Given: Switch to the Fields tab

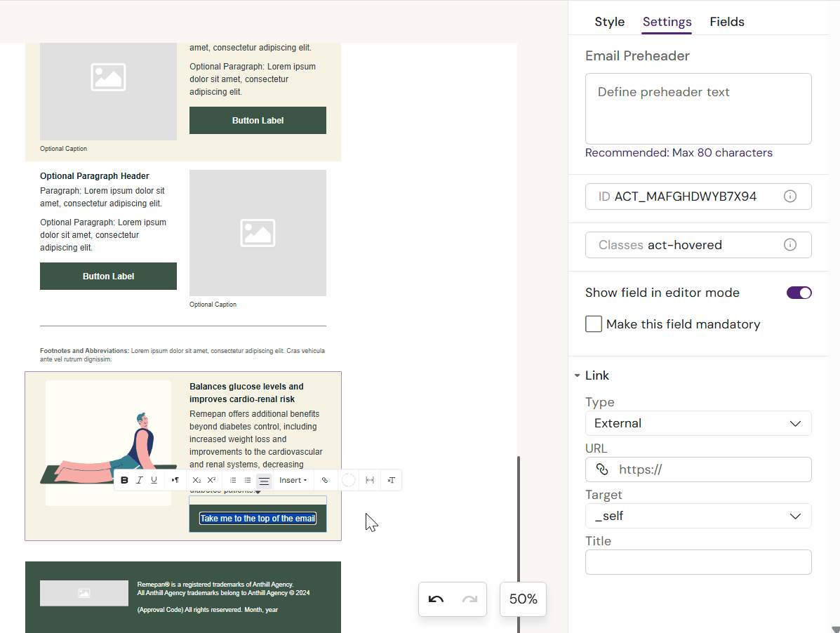Looking at the screenshot, I should click(726, 22).
